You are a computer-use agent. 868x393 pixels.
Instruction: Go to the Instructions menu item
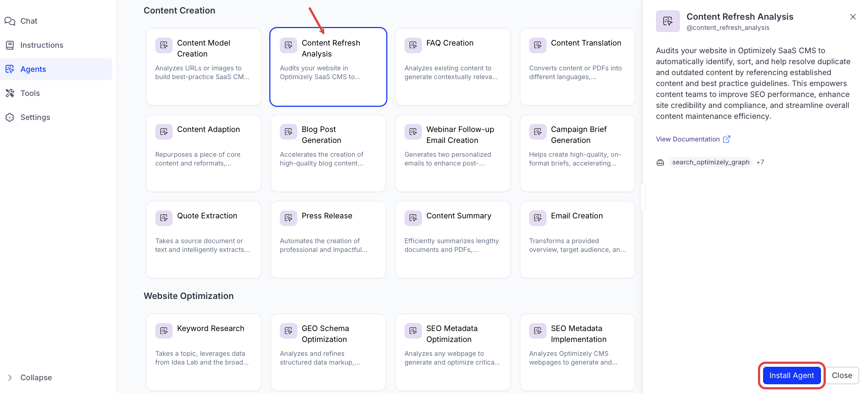42,45
